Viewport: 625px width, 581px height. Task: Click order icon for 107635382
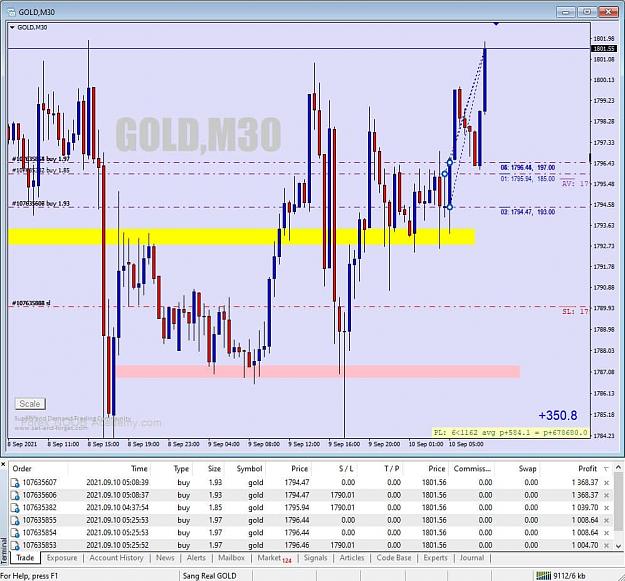point(15,508)
